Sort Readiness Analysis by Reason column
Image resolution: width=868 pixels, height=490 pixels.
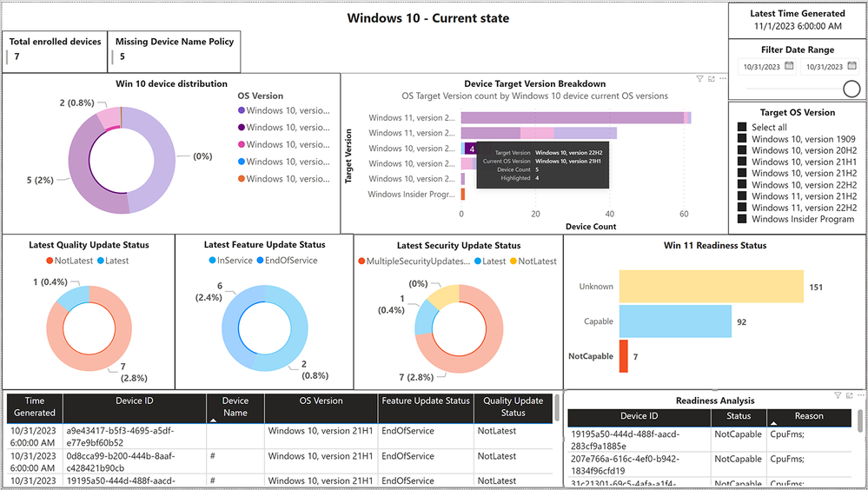click(809, 416)
